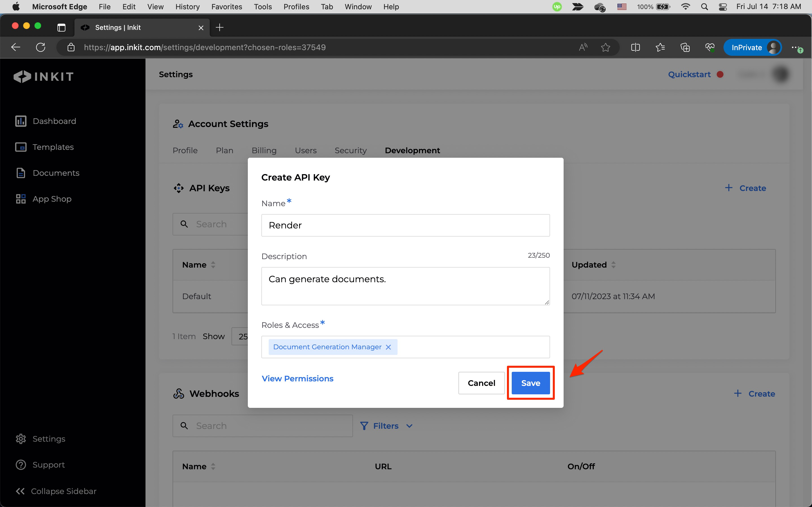Open Documents in the sidebar
The image size is (812, 507).
point(56,173)
